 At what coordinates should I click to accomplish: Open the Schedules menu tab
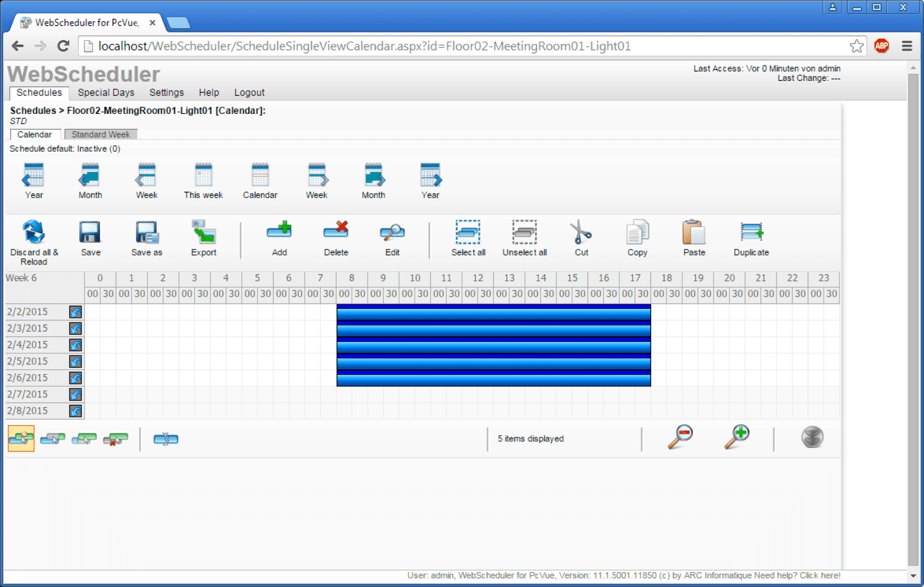[x=39, y=92]
